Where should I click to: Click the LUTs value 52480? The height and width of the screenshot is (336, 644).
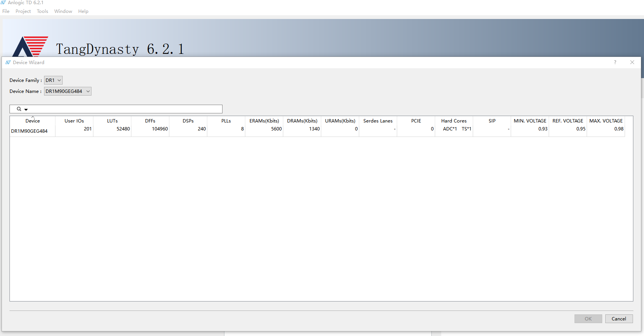pos(123,129)
